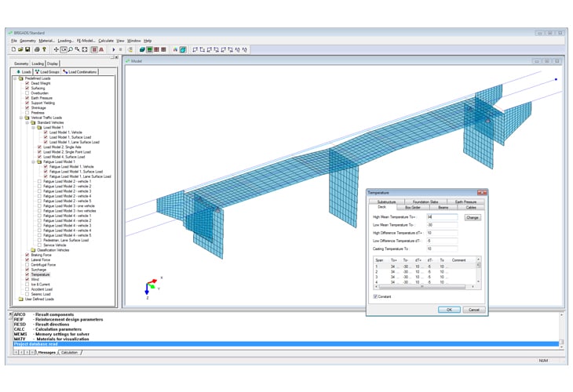Select the small magnifier zoom tool
This screenshot has height=392, width=573.
78,49
